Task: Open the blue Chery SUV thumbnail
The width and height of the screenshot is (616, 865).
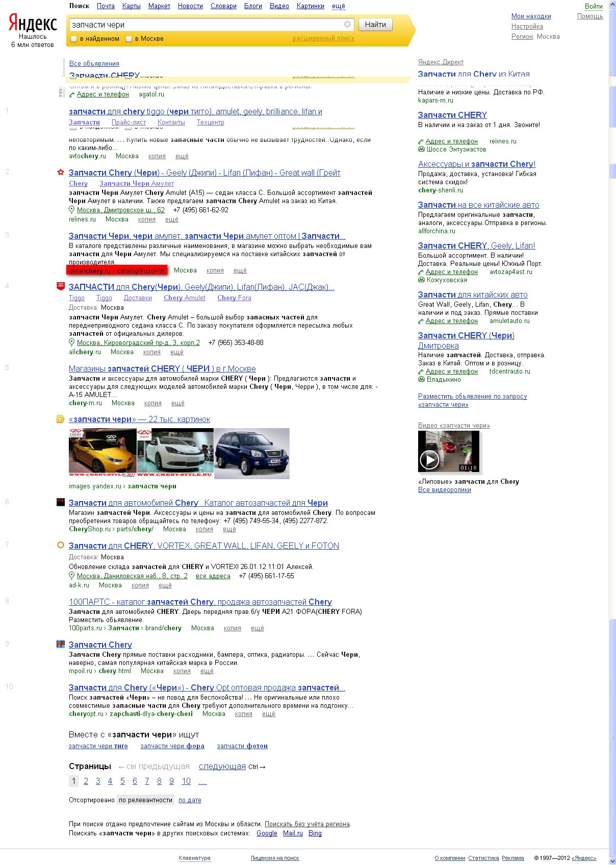Action: click(x=252, y=454)
